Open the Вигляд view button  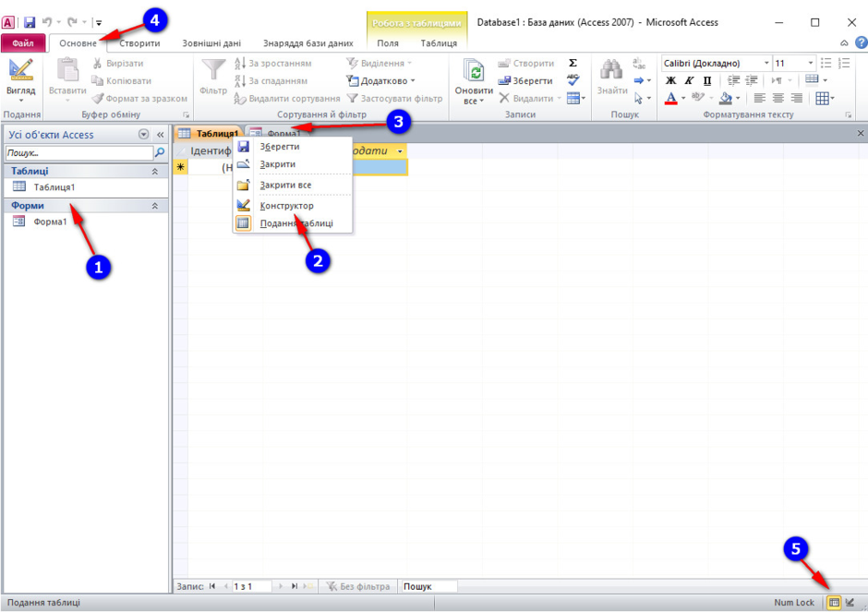tap(20, 79)
